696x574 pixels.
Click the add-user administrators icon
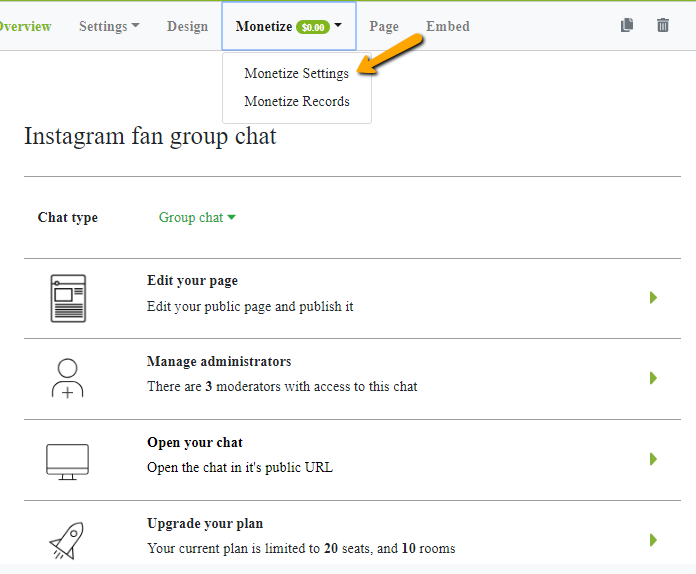67,379
